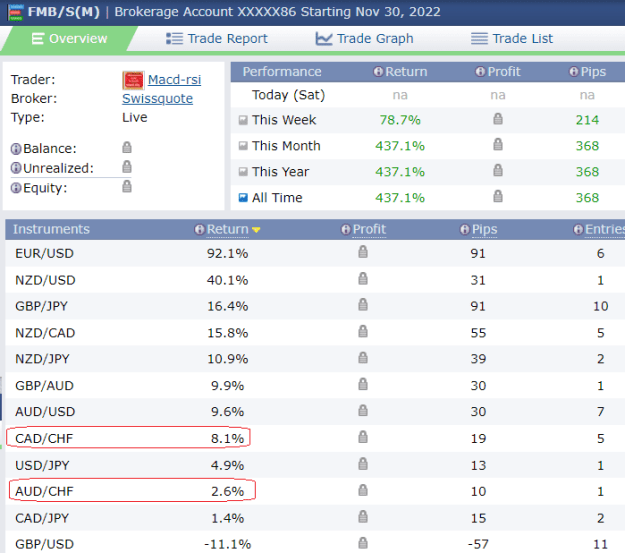The height and width of the screenshot is (553, 625).
Task: Select the NZD/USD instrument row
Action: point(315,280)
